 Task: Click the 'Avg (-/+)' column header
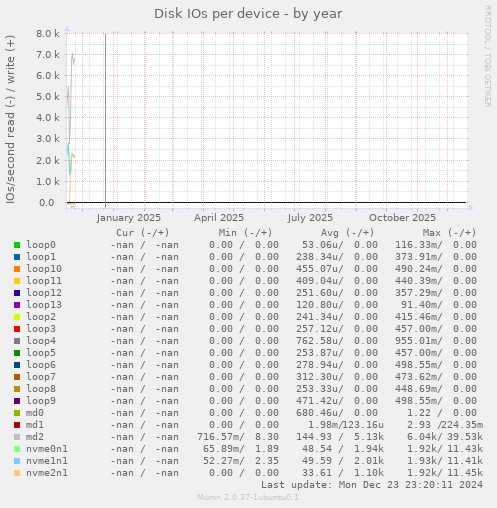point(348,232)
